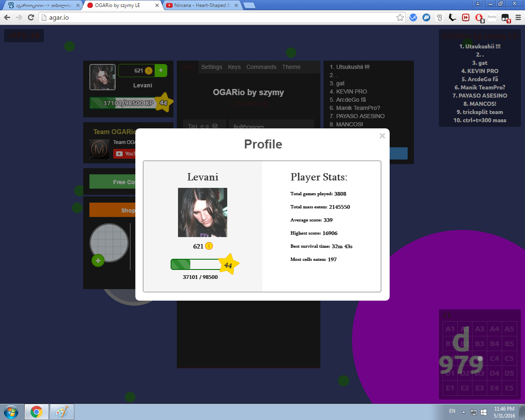Viewport: 525px width, 420px height.
Task: Click the Highest score stat
Action: pyautogui.click(x=314, y=233)
